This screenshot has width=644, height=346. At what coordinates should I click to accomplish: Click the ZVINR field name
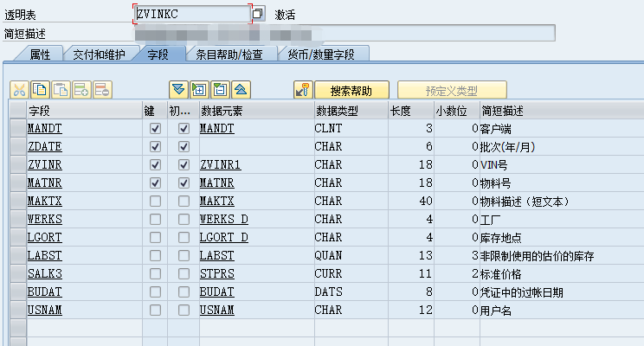pos(44,164)
